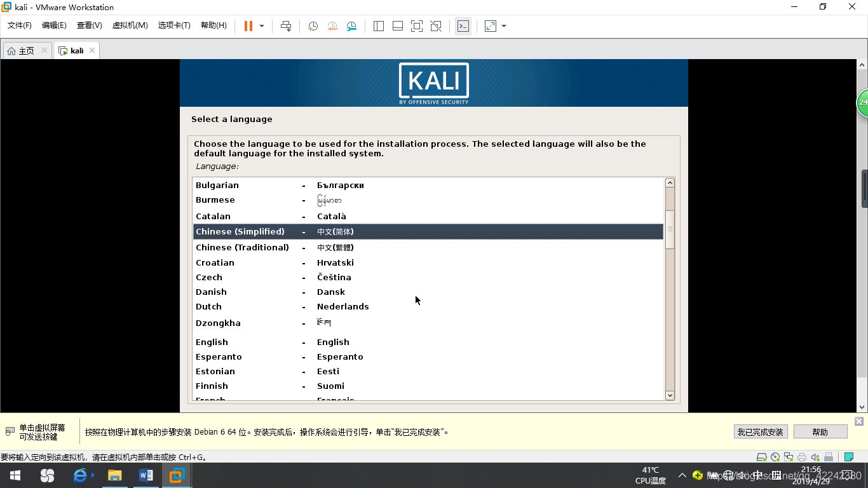This screenshot has height=488, width=868.
Task: Close the 主页 tab
Action: (44, 50)
